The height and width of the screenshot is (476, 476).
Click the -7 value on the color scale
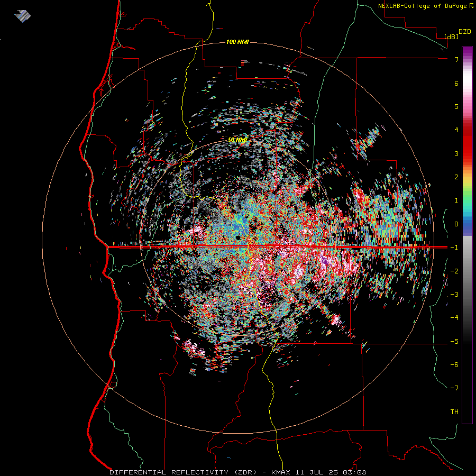[x=454, y=388]
